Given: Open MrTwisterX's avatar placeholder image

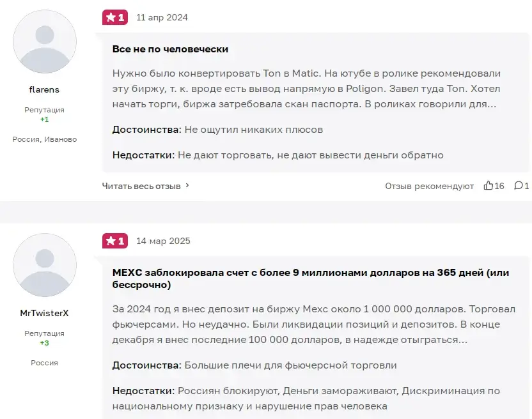Looking at the screenshot, I should (x=45, y=265).
